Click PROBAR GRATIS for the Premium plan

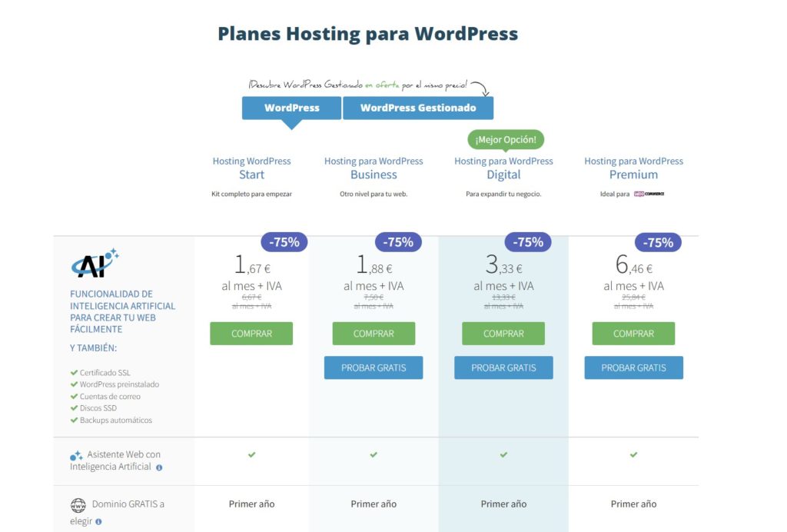[x=633, y=368]
